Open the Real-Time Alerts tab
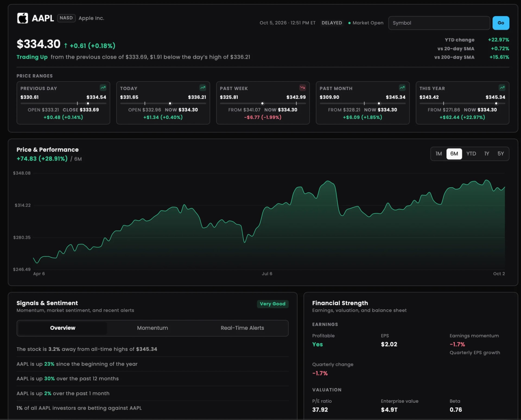521x420 pixels. 242,328
